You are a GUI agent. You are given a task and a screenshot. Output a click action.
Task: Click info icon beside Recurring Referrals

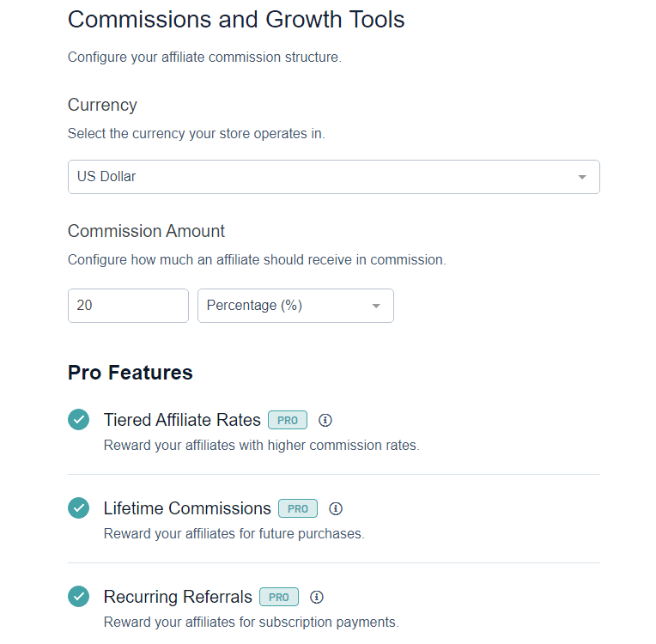(317, 597)
